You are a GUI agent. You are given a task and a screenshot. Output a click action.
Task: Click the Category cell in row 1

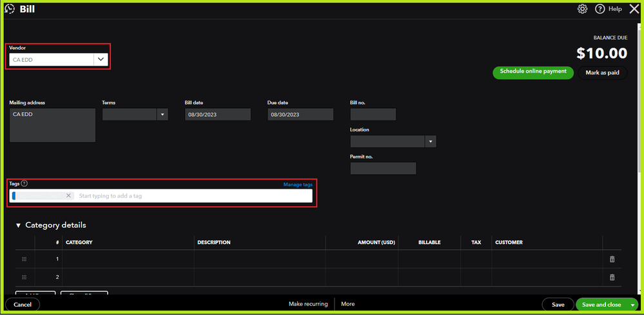tap(128, 259)
